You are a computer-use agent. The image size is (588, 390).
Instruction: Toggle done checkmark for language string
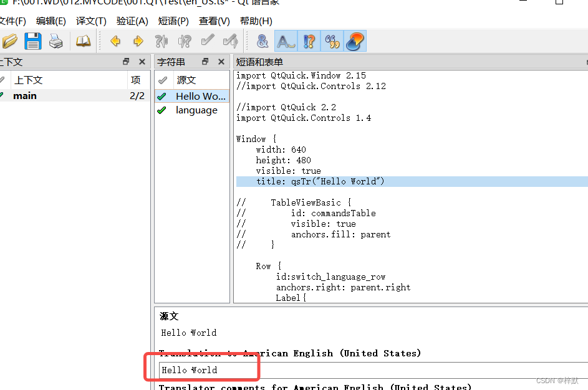click(161, 110)
